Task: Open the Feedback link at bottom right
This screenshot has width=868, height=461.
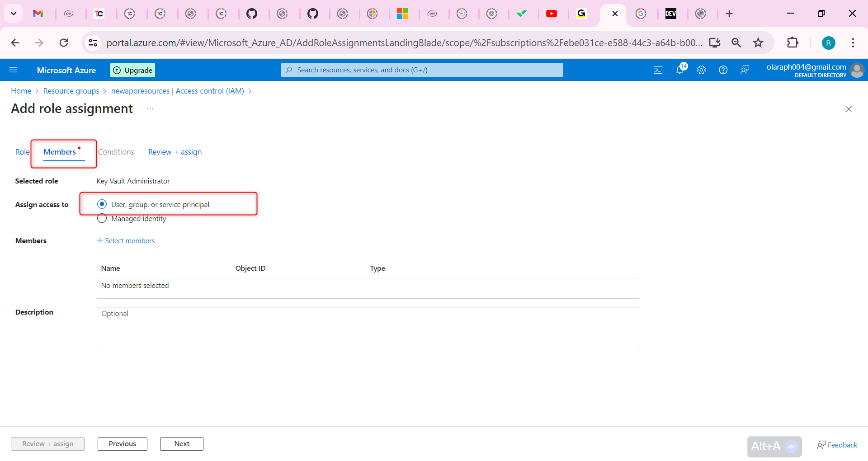Action: pyautogui.click(x=837, y=445)
